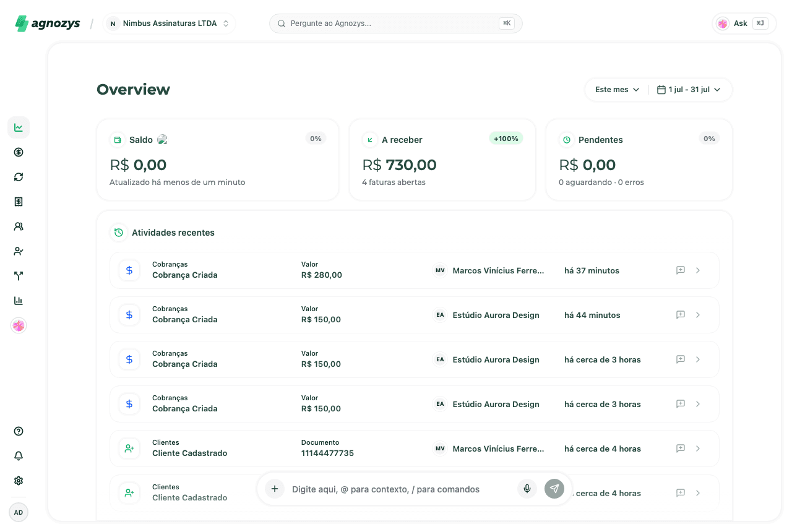Viewport: 792px width, 532px height.
Task: Click the document number 11144477735
Action: click(327, 453)
